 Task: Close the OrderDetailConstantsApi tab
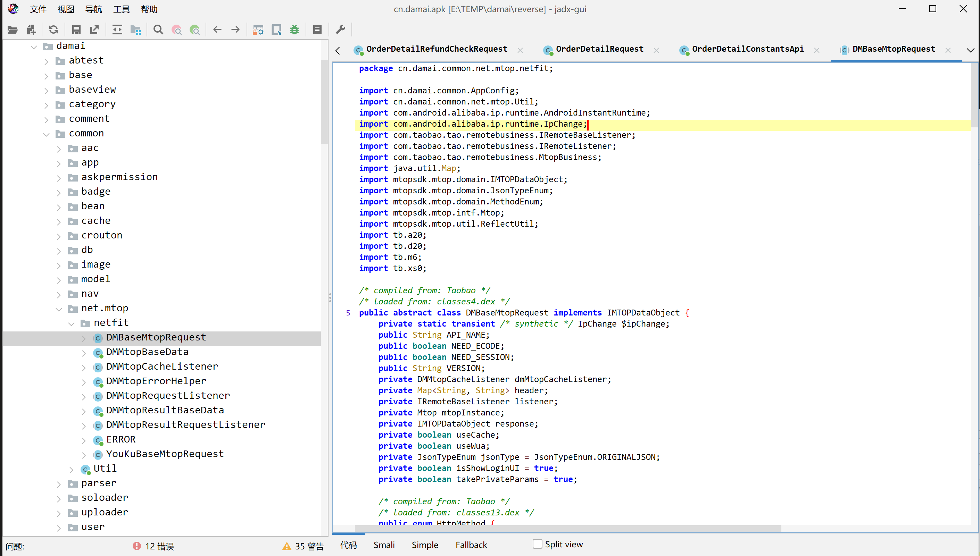point(816,50)
